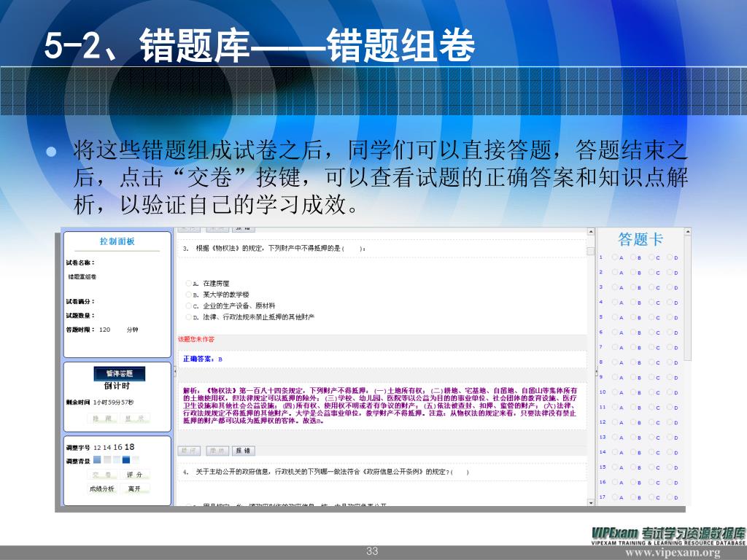Image resolution: width=747 pixels, height=560 pixels.
Task: Select option A 在建房屋 radio button
Action: pos(189,284)
